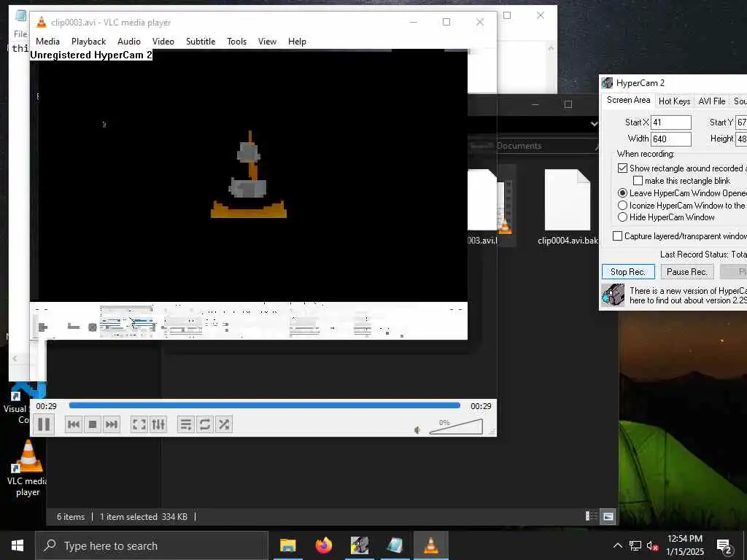
Task: Click the HyperCam camera icon in notice
Action: pos(613,295)
